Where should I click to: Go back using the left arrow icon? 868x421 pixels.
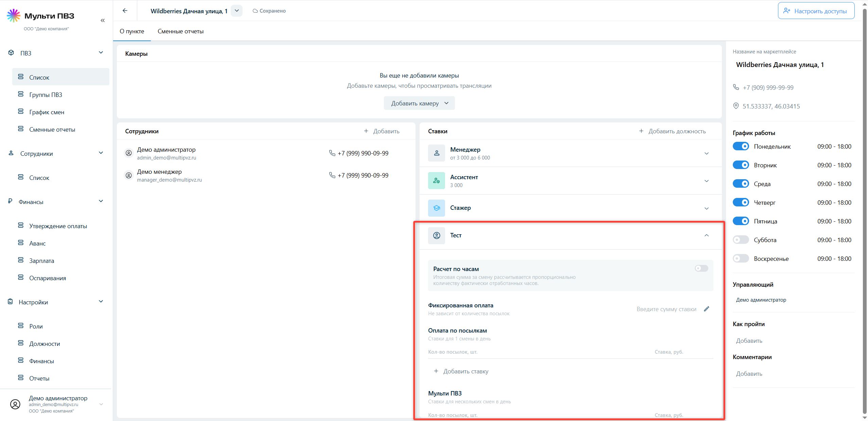pyautogui.click(x=125, y=11)
